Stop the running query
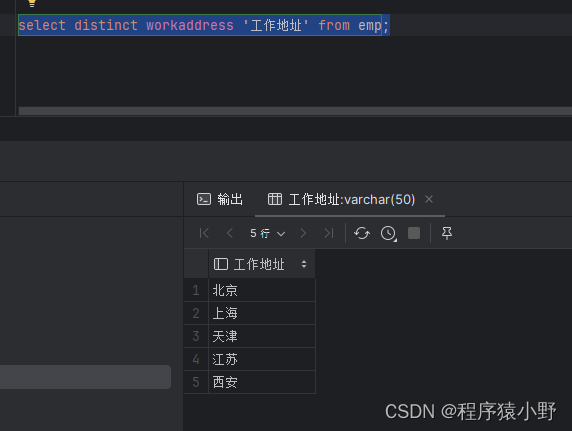 414,233
